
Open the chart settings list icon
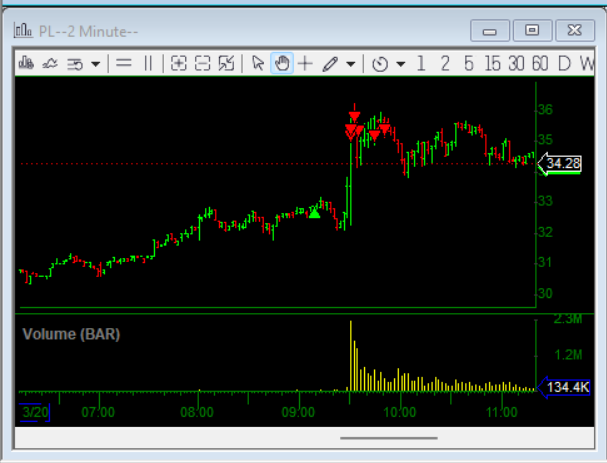75,64
